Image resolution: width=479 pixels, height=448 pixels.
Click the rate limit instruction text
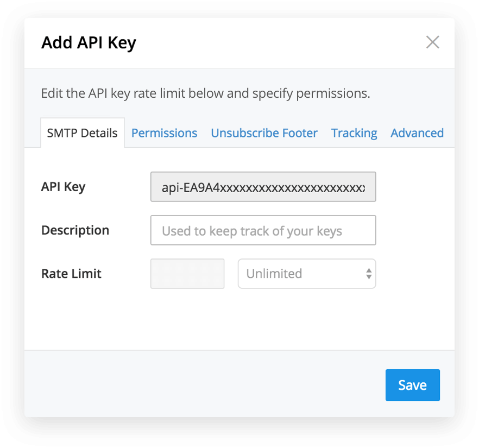click(205, 93)
